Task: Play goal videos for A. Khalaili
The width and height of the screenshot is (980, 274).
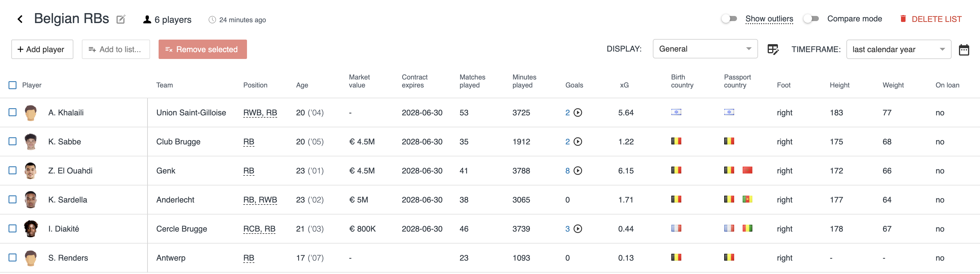Action: (578, 113)
